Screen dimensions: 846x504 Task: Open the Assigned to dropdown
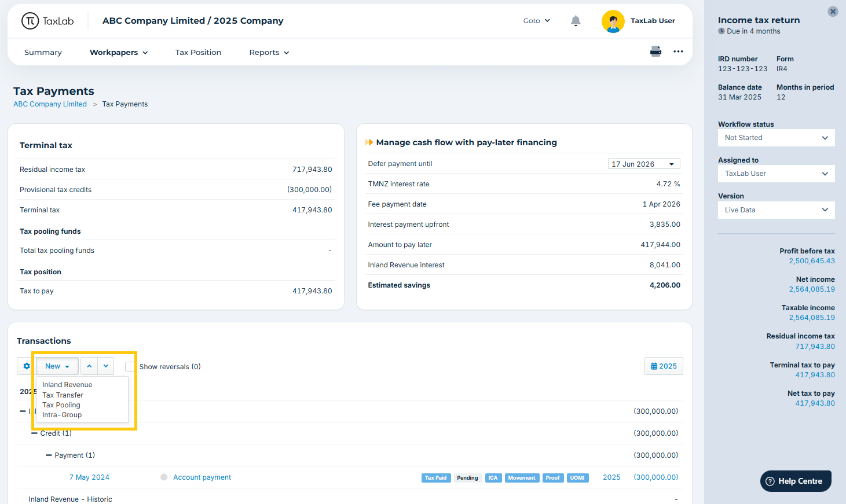click(x=777, y=174)
